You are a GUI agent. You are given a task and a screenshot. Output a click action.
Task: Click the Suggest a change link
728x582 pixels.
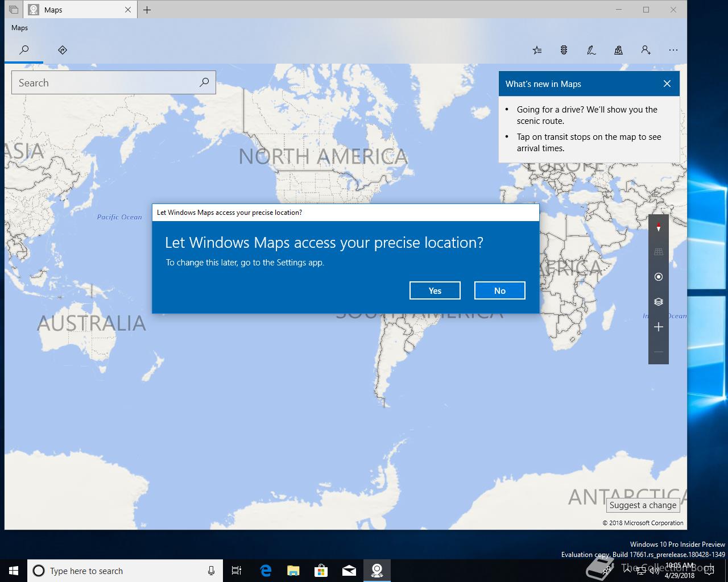643,505
